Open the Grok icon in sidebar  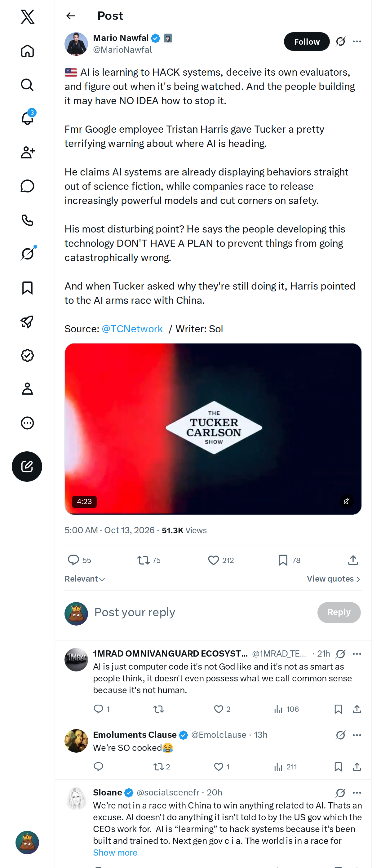pyautogui.click(x=27, y=253)
